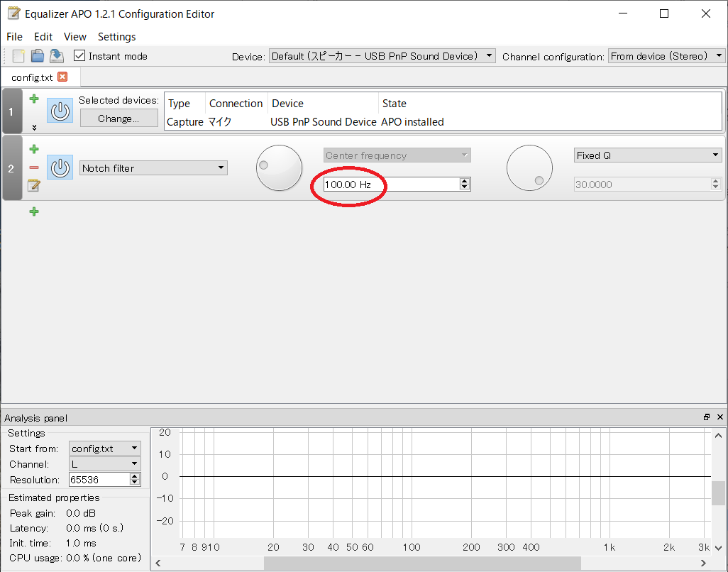Click the graph horizontal scrollbar thumb
The image size is (728, 572).
(x=422, y=563)
